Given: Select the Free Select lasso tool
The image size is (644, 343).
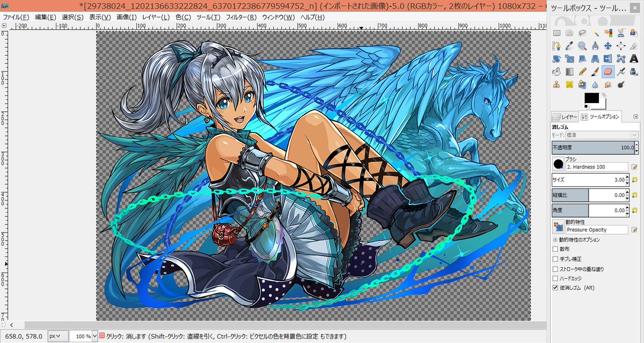Looking at the screenshot, I should pyautogui.click(x=582, y=33).
